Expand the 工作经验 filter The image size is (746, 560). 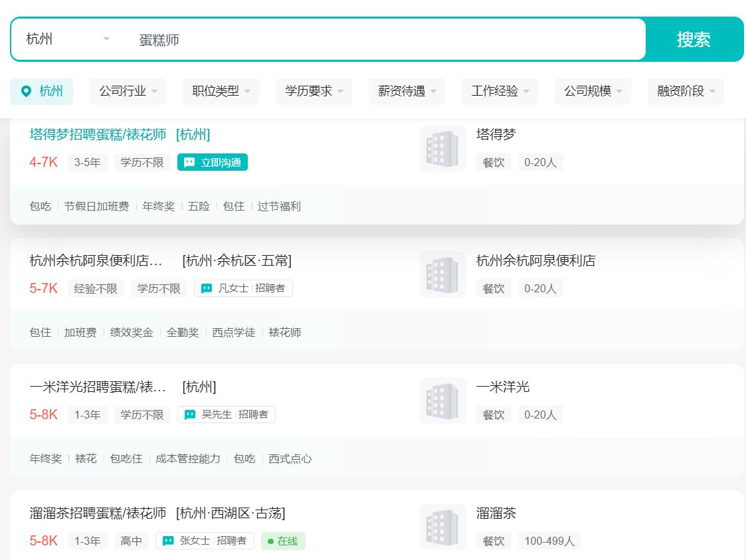[500, 92]
